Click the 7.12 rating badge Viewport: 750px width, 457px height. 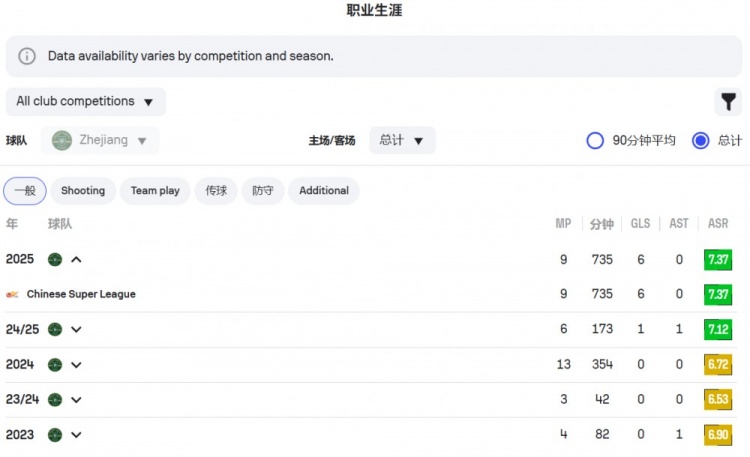pyautogui.click(x=718, y=329)
